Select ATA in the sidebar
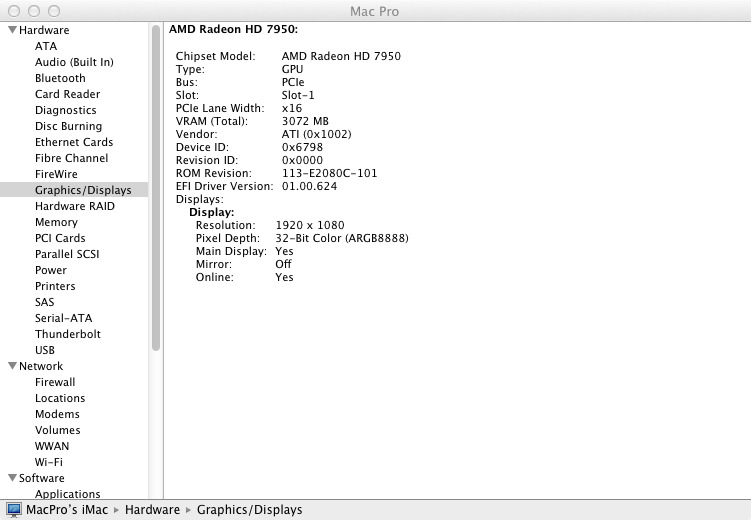 [x=46, y=46]
